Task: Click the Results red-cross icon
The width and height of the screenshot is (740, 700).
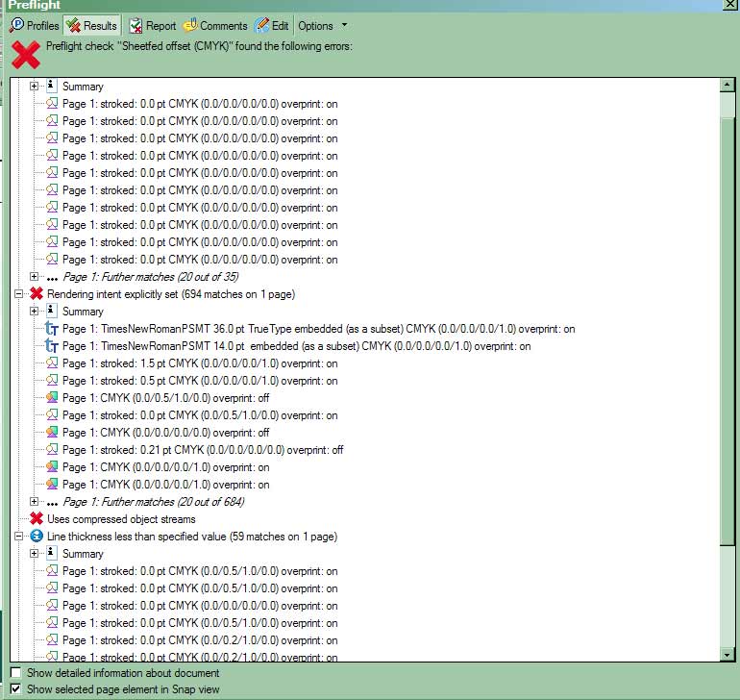Action: click(x=73, y=26)
